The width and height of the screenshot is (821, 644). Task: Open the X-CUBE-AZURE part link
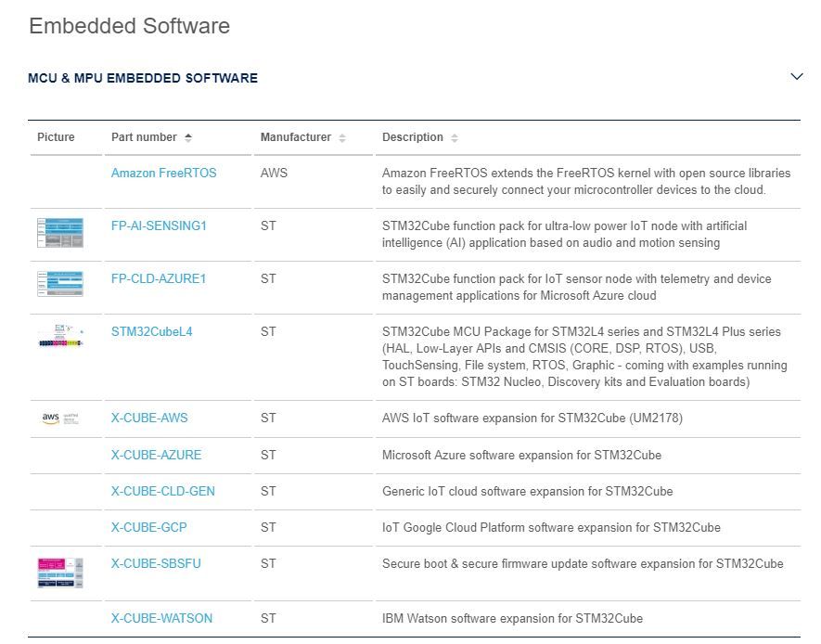tap(156, 455)
